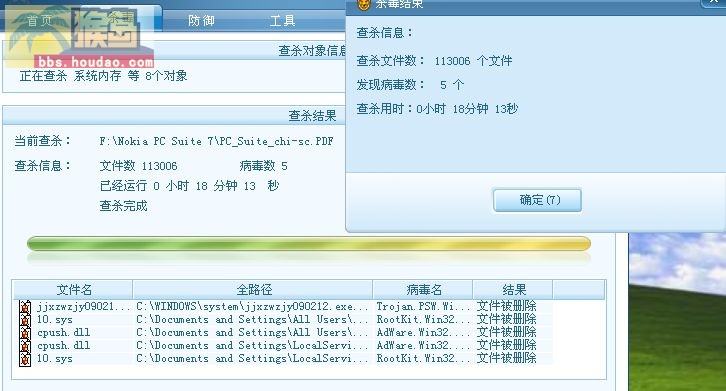Click 查杀用时 0小时 18分钟 13秒 text
Screen dimensions: 726x391
[x=437, y=109]
